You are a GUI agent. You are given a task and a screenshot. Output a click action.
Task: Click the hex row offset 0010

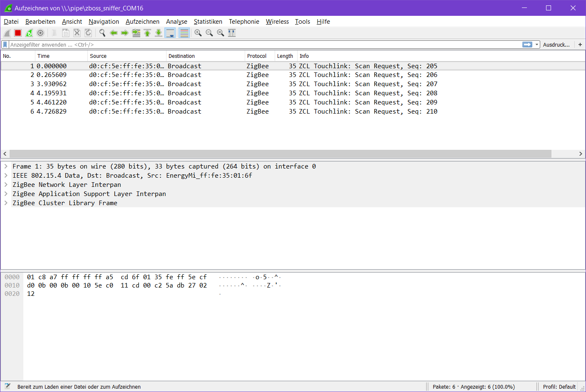pos(12,285)
